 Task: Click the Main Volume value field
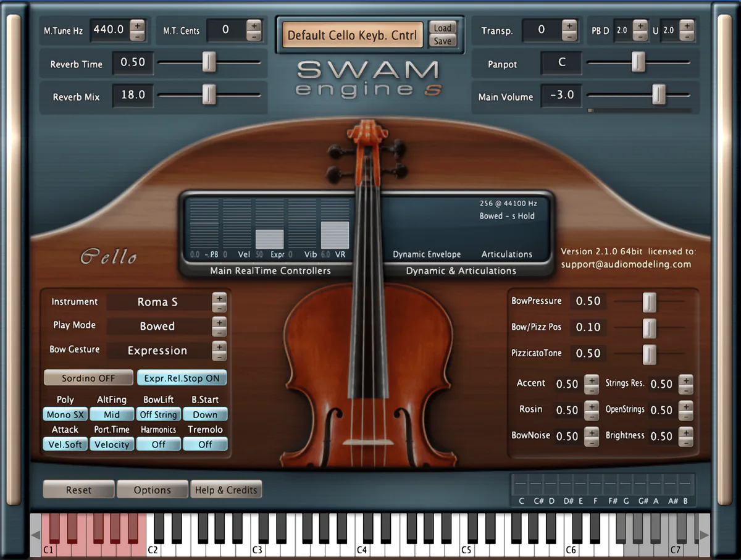562,95
